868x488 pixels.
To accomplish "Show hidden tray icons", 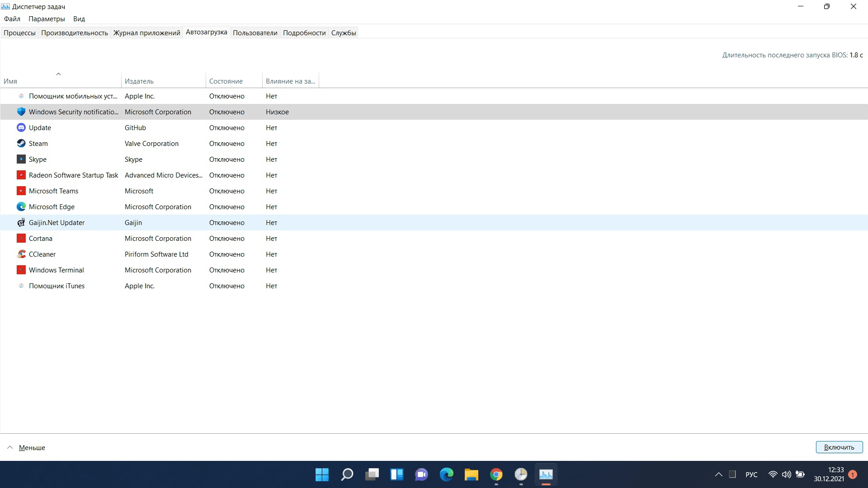I will point(718,474).
